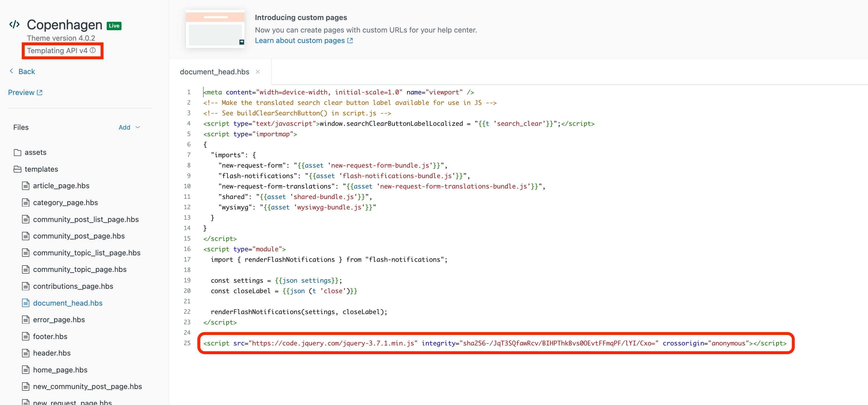The height and width of the screenshot is (405, 868).
Task: Expand the assets folder
Action: (35, 153)
